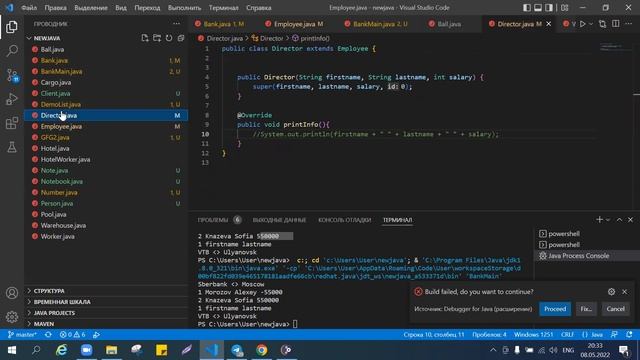Open the Accounts icon in activity bar
This screenshot has width=640, height=360.
tap(12, 293)
